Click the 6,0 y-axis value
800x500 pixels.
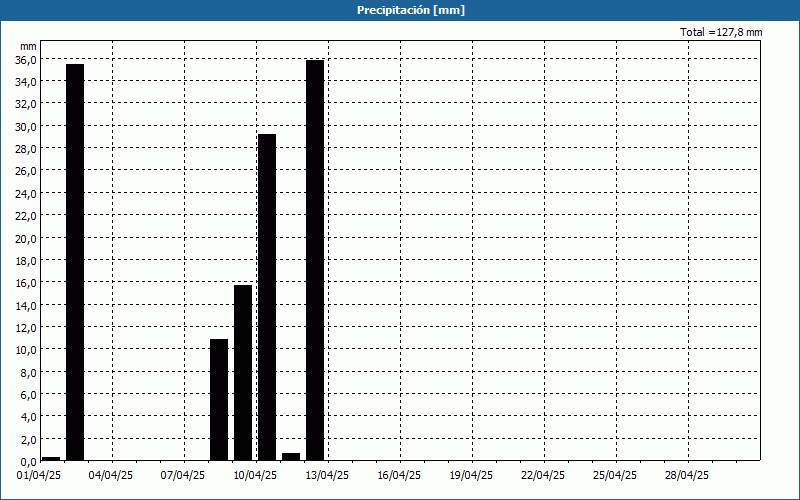(x=28, y=394)
